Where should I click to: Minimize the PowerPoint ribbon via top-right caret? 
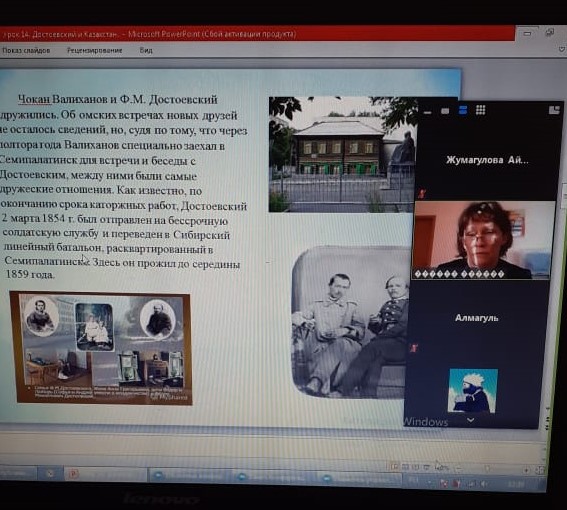(562, 49)
